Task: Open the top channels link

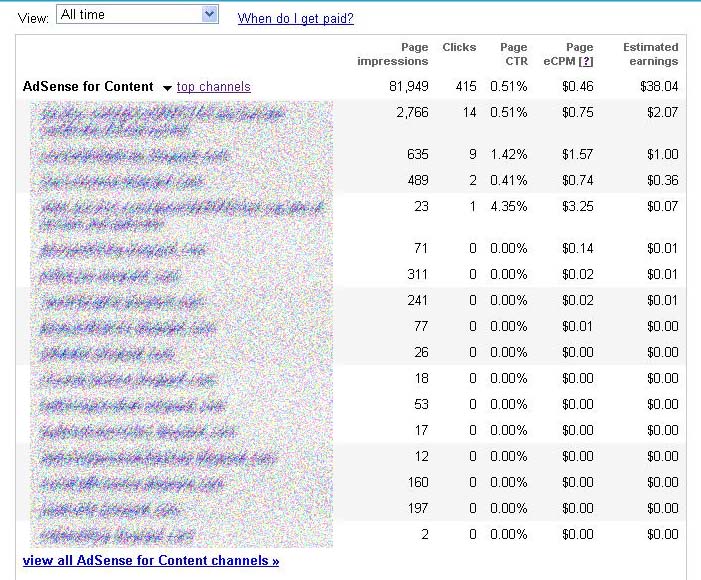Action: point(214,86)
